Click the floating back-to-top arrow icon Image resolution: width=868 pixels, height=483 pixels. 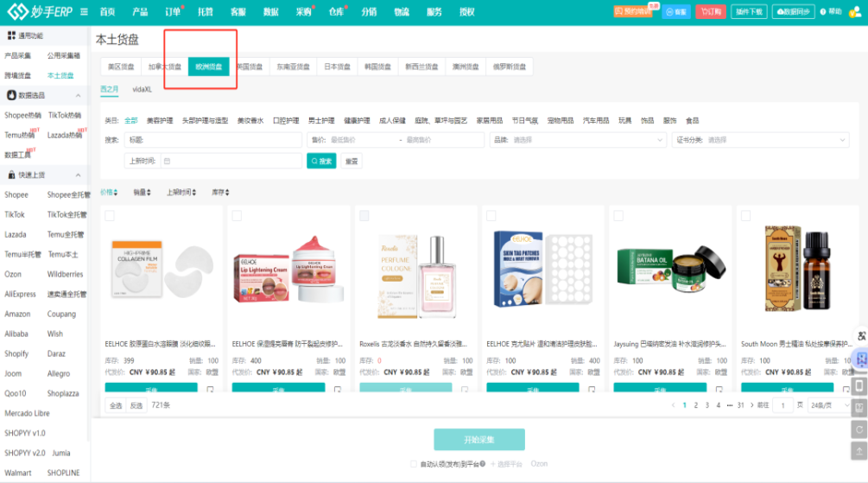coord(859,451)
